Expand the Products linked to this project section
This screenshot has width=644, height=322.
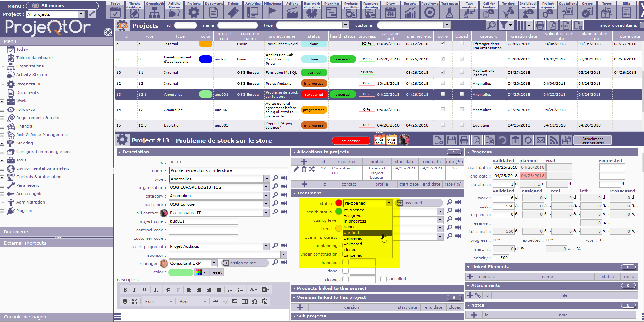[x=294, y=289]
